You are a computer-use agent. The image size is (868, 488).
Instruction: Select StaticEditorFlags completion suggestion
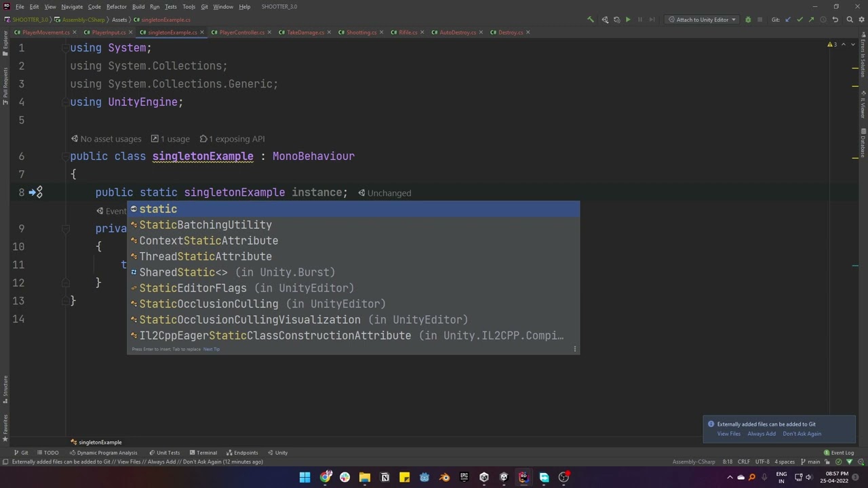(x=353, y=288)
